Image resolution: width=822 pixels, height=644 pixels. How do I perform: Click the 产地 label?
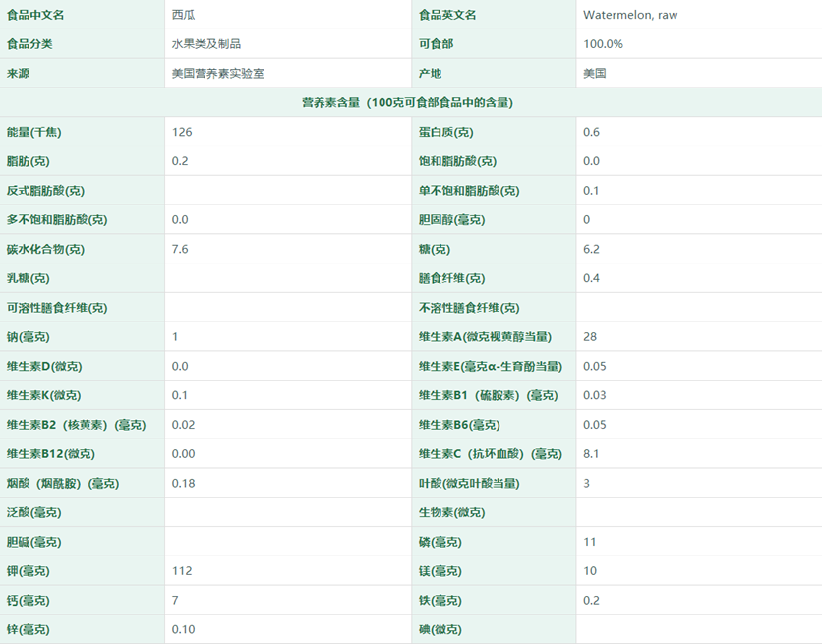pyautogui.click(x=430, y=74)
